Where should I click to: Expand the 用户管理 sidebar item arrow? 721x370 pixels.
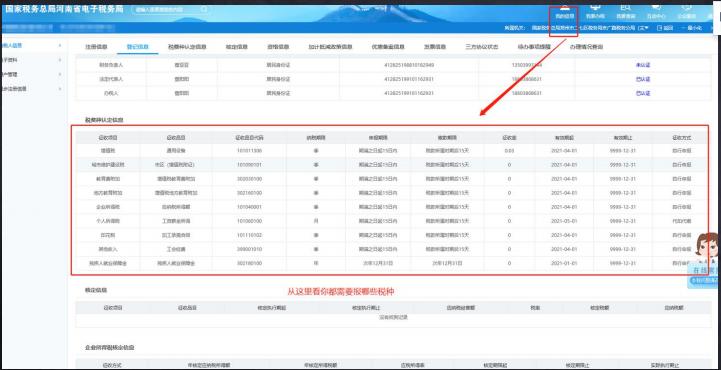(60, 74)
